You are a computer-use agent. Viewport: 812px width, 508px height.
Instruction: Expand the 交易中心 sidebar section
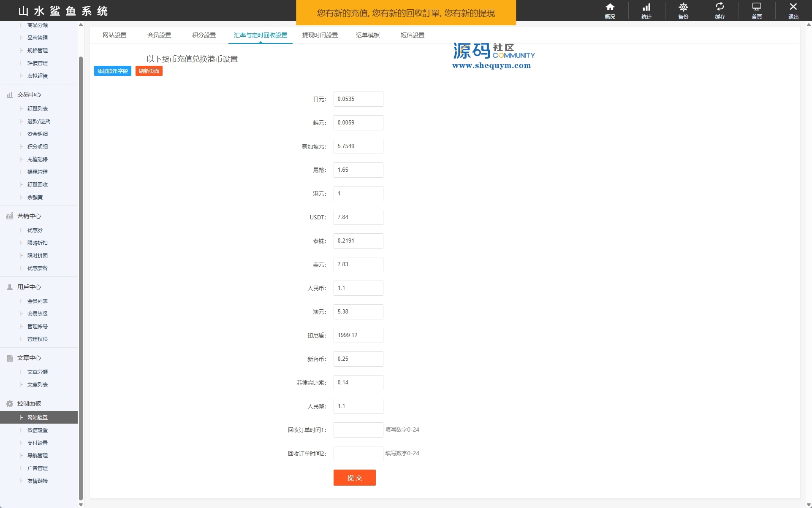(29, 95)
